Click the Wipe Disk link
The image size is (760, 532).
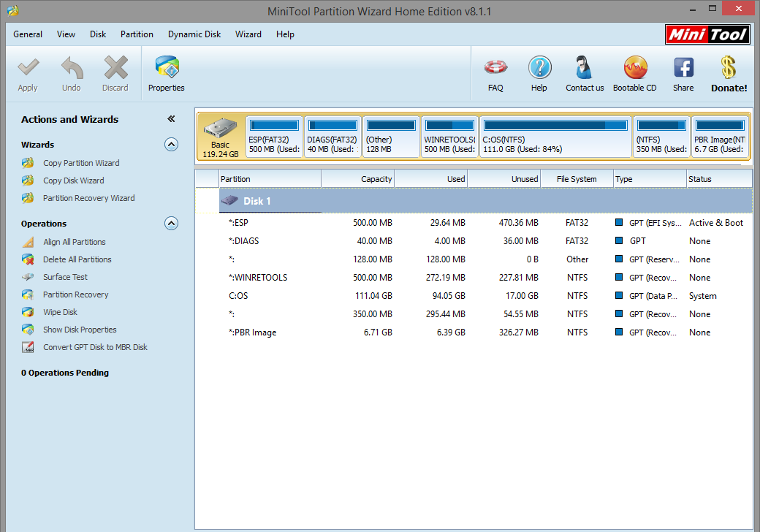[60, 312]
